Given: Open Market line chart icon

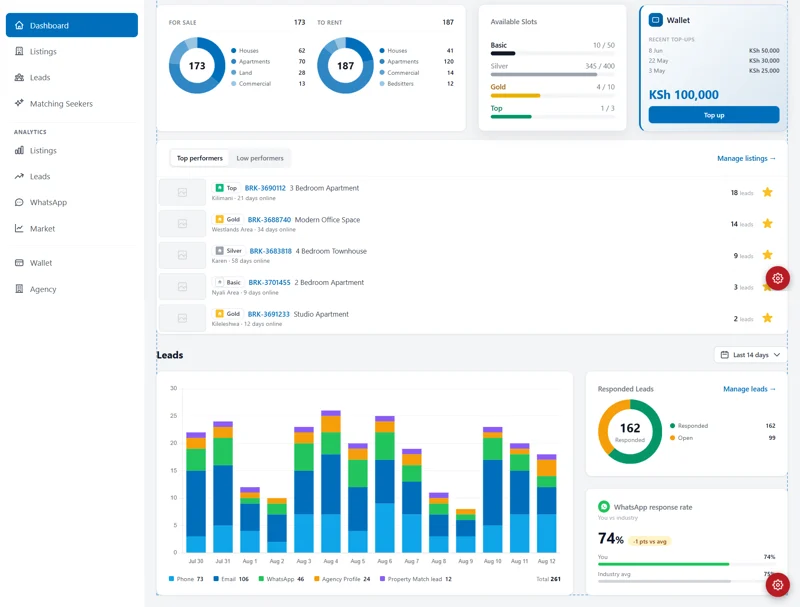Looking at the screenshot, I should pyautogui.click(x=19, y=229).
